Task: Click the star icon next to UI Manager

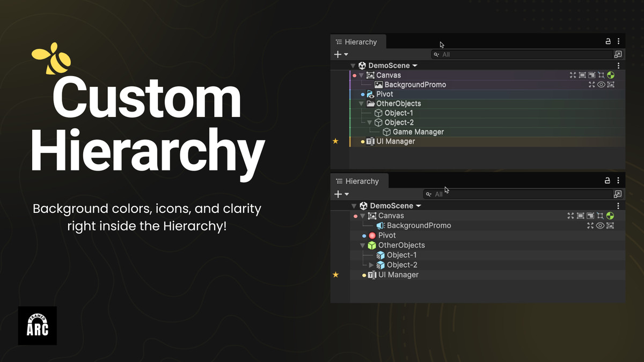Action: [336, 141]
